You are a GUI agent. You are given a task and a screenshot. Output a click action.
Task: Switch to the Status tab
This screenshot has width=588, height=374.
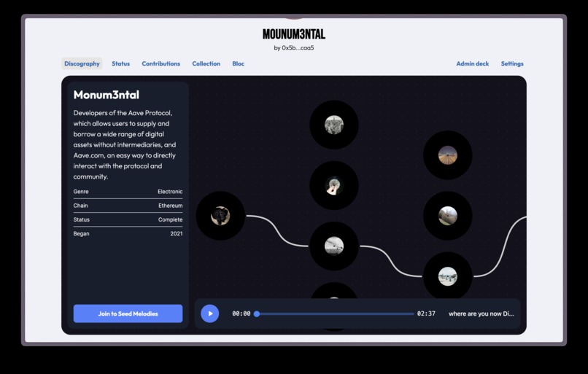point(121,63)
